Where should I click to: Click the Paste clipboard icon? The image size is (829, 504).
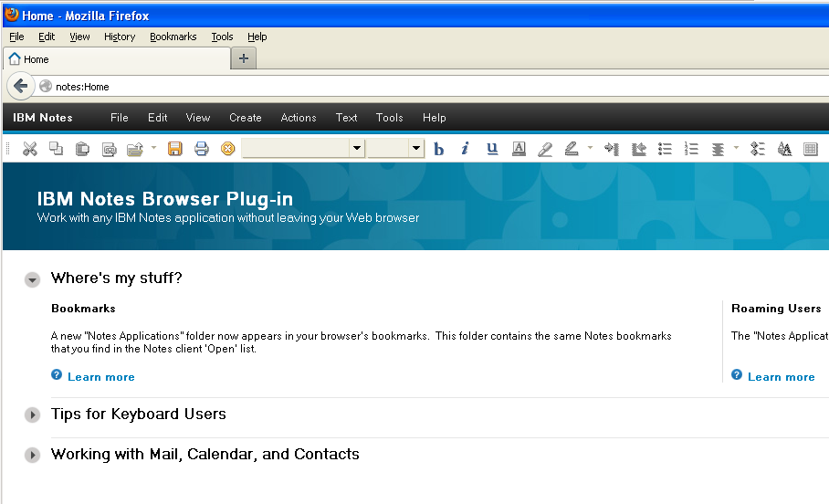[x=82, y=149]
